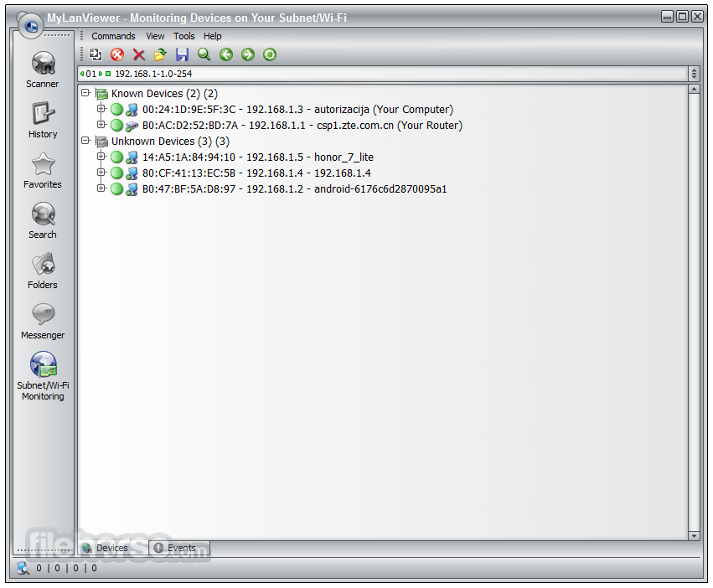
Task: Open the Folders panel
Action: [43, 271]
